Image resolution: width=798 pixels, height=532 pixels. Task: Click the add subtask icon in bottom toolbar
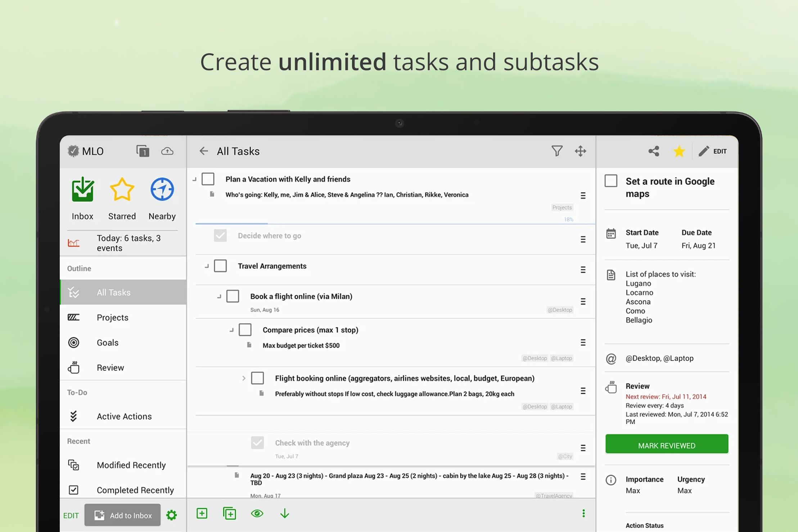pos(229,513)
